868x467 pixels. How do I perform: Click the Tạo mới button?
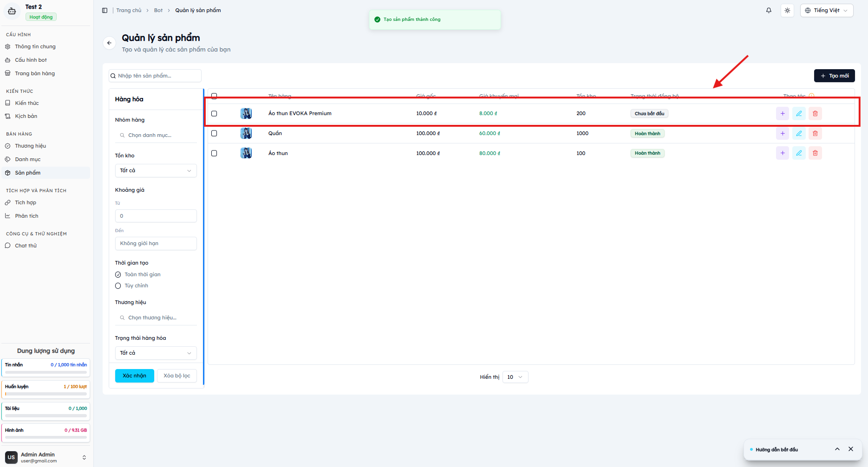click(834, 76)
